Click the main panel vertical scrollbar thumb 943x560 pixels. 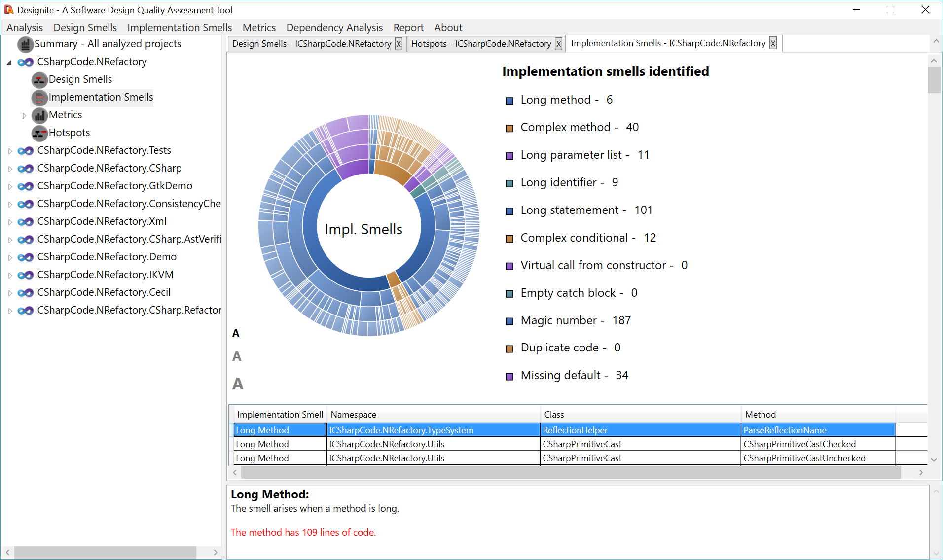coord(934,80)
